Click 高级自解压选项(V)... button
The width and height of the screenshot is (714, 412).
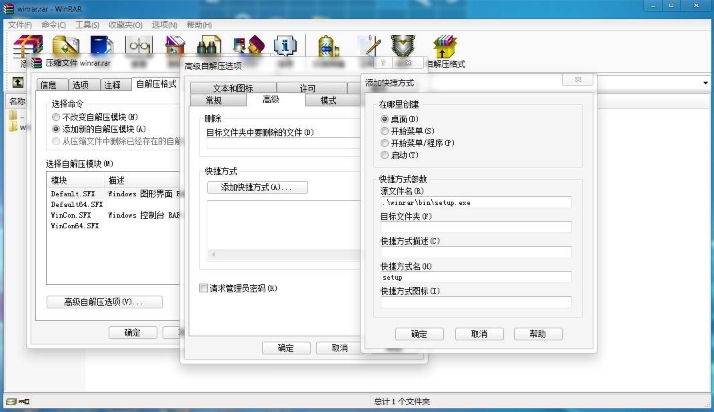click(104, 302)
